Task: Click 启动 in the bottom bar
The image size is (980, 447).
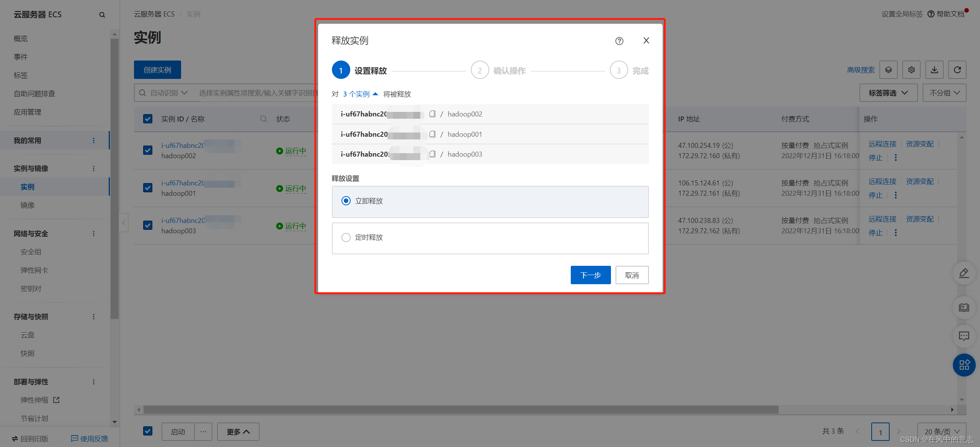Action: tap(178, 432)
